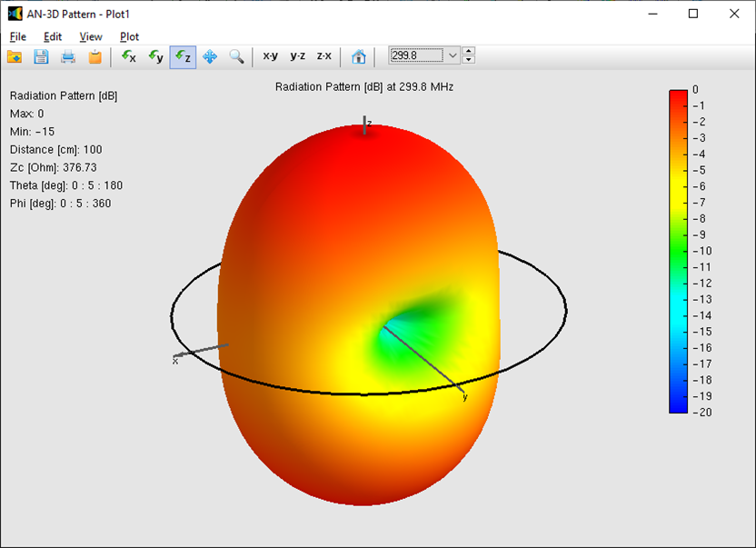Switch to z-x plane view

tap(324, 56)
